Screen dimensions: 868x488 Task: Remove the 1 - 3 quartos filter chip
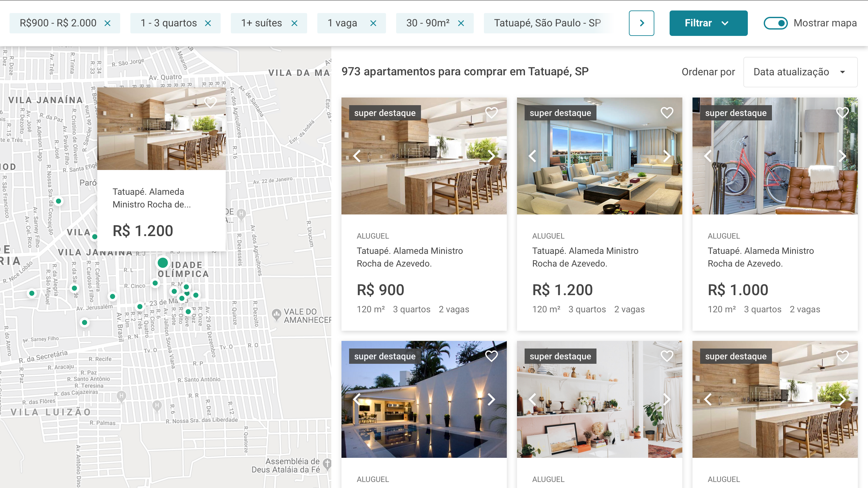tap(208, 23)
